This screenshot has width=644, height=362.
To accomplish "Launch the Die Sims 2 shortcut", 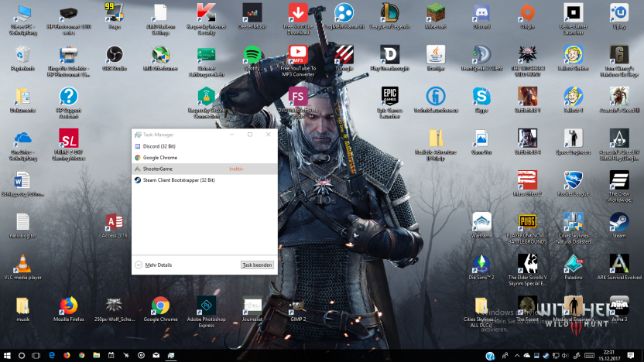I will [481, 264].
